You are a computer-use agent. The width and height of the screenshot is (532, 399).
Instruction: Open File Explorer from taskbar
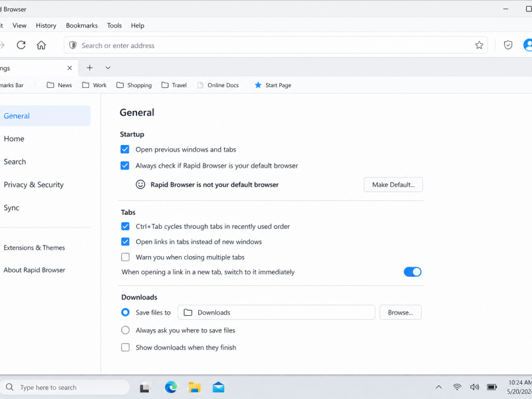(195, 387)
